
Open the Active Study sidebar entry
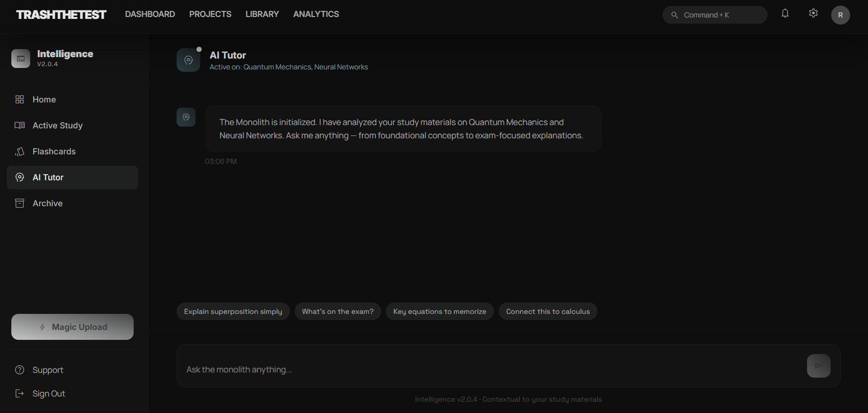pyautogui.click(x=72, y=126)
